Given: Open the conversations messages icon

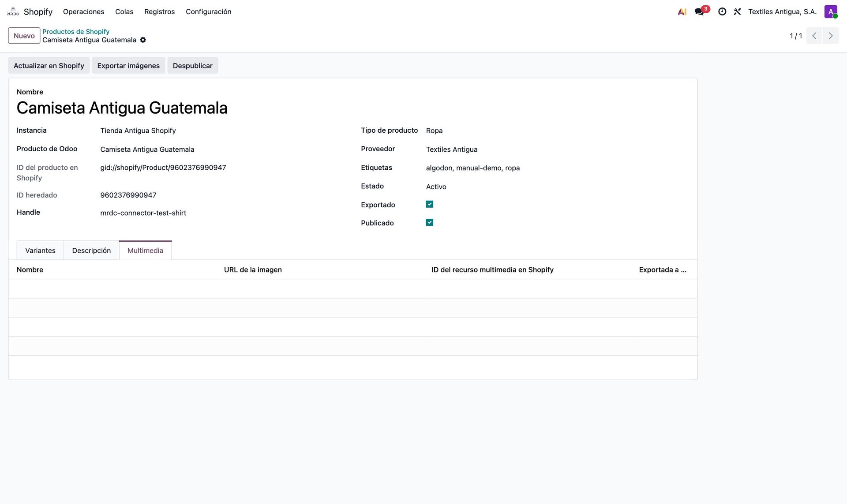Looking at the screenshot, I should coord(700,12).
